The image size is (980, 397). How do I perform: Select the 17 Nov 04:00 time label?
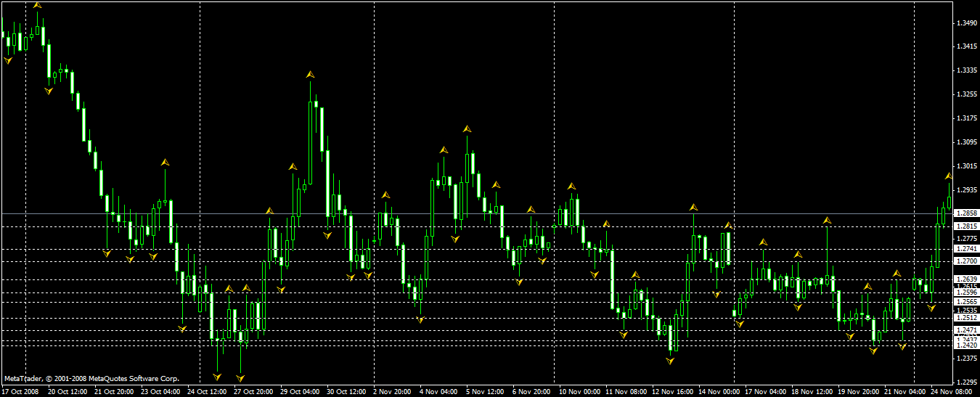pos(764,392)
